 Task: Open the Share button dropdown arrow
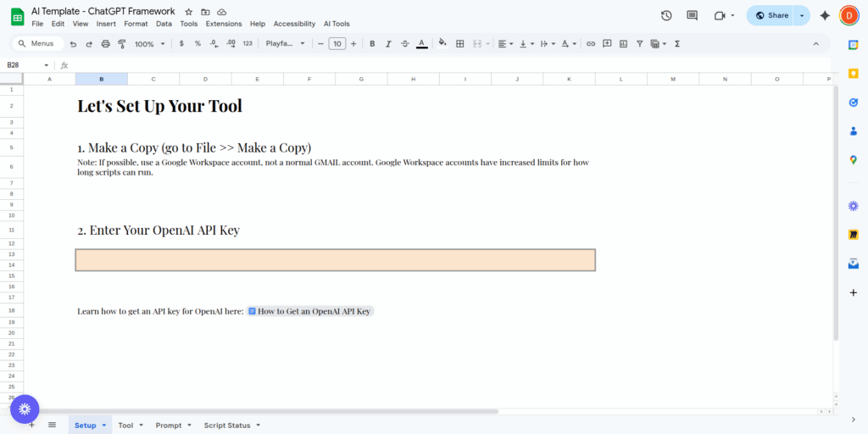click(802, 15)
